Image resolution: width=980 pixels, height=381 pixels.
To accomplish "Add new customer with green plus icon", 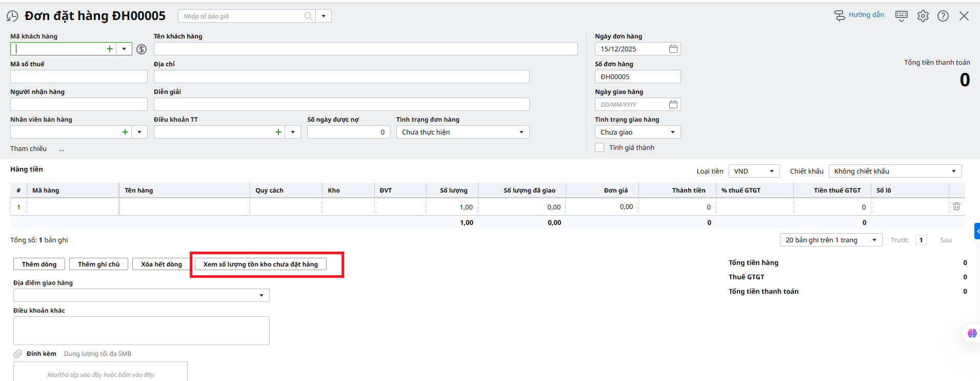I will 110,49.
